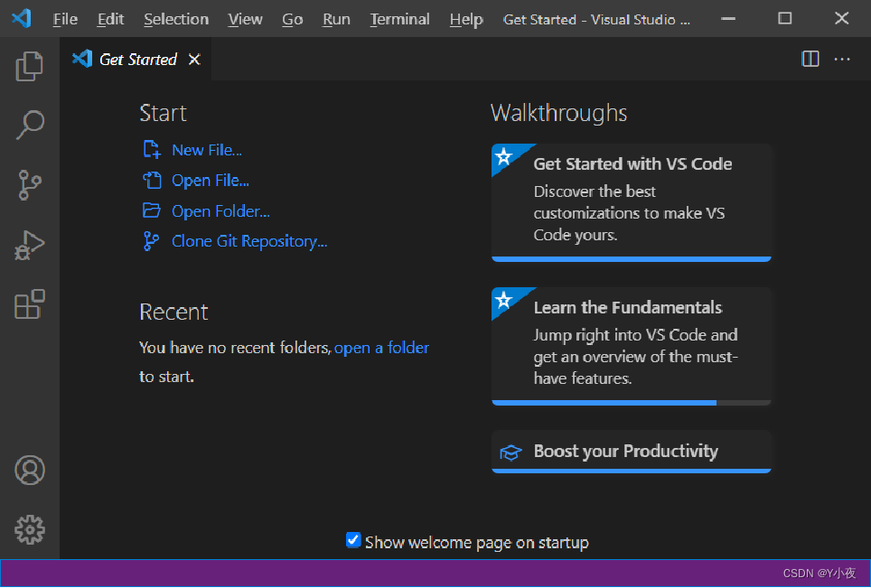
Task: Click the Start heading
Action: coord(163,113)
